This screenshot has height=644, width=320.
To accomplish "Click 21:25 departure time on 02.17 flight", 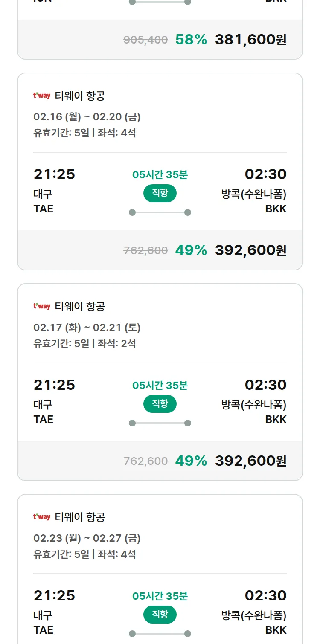I will tap(54, 385).
